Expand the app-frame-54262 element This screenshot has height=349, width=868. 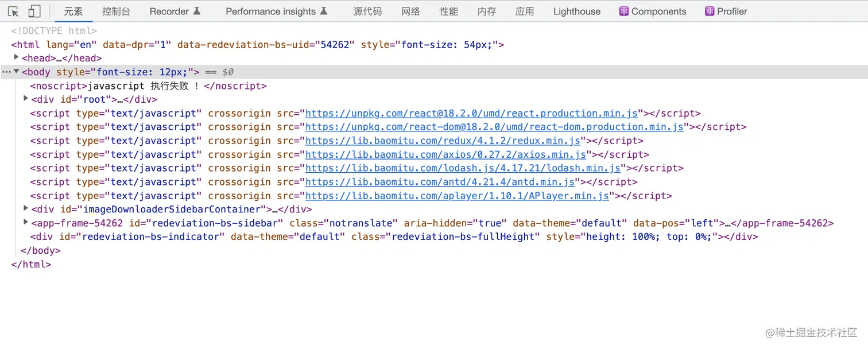tap(26, 222)
